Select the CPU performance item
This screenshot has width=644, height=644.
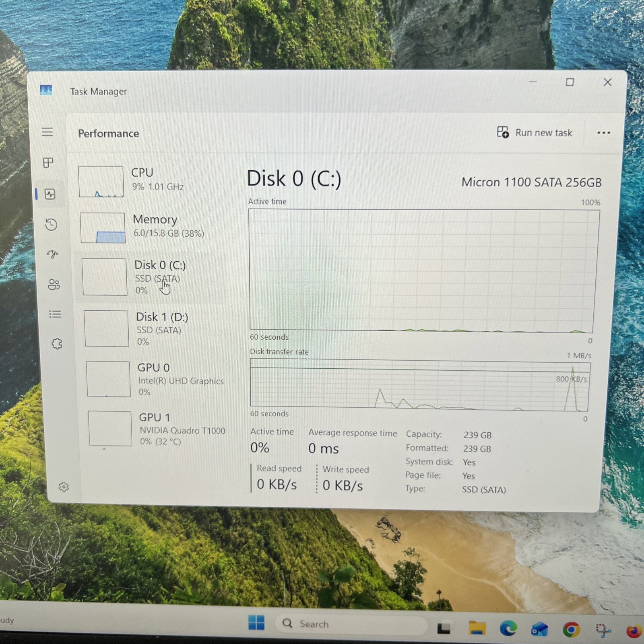tap(151, 181)
